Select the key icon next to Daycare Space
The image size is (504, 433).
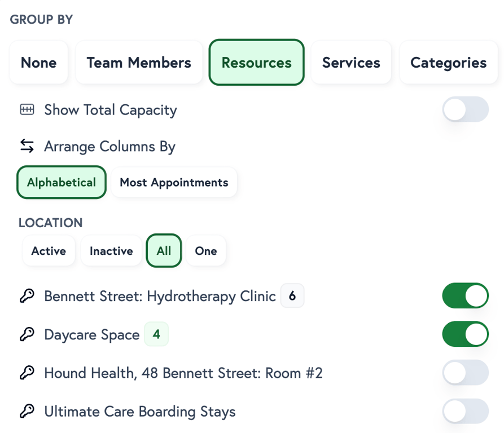coord(27,334)
